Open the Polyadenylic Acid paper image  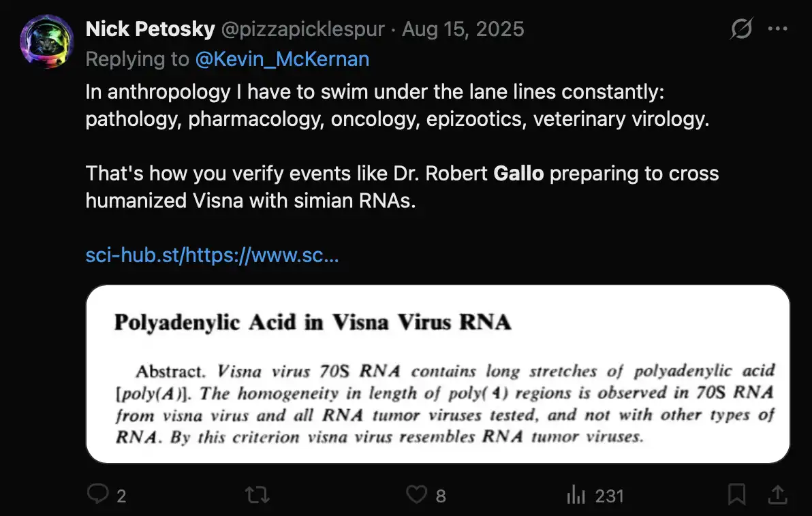coord(437,374)
